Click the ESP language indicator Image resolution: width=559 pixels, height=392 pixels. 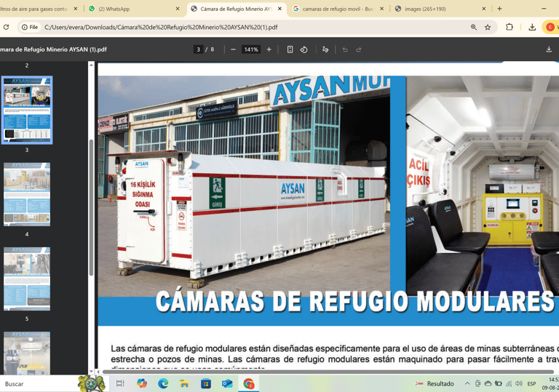[x=531, y=384]
